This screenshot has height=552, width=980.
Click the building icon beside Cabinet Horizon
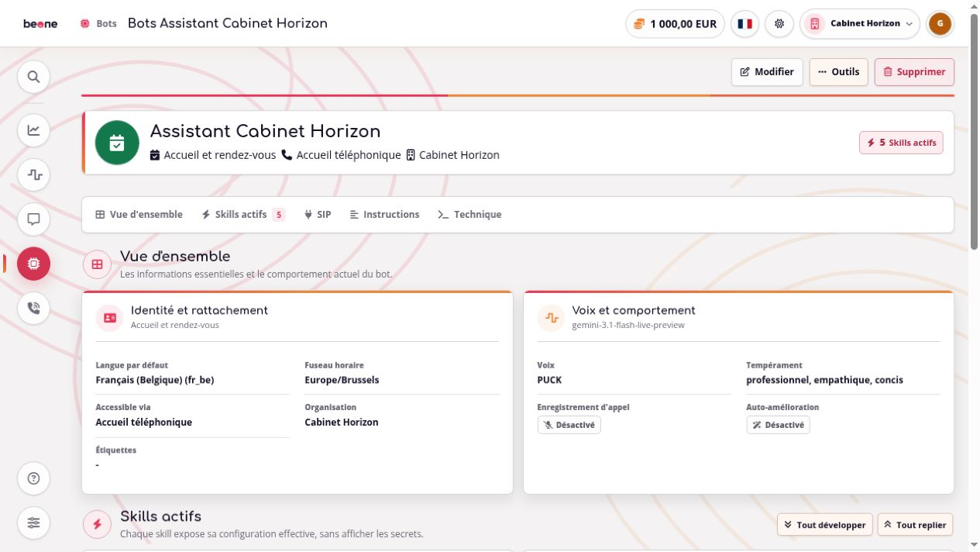click(x=411, y=155)
